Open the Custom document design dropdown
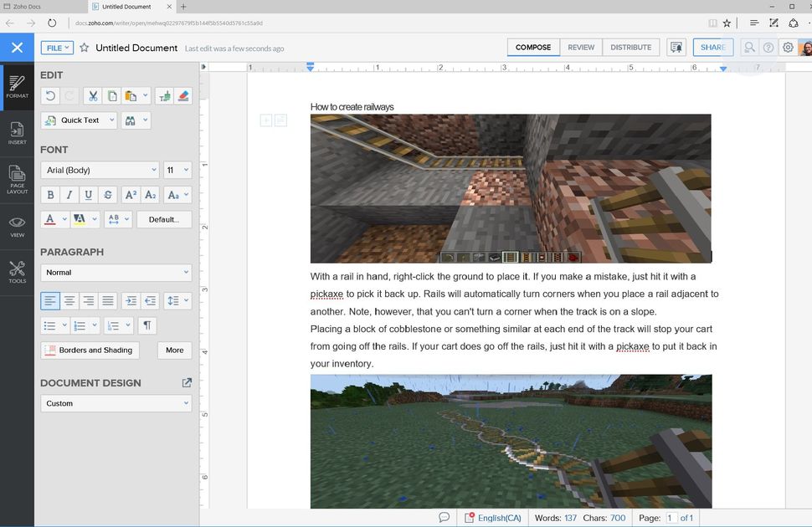The width and height of the screenshot is (812, 527). coord(116,403)
